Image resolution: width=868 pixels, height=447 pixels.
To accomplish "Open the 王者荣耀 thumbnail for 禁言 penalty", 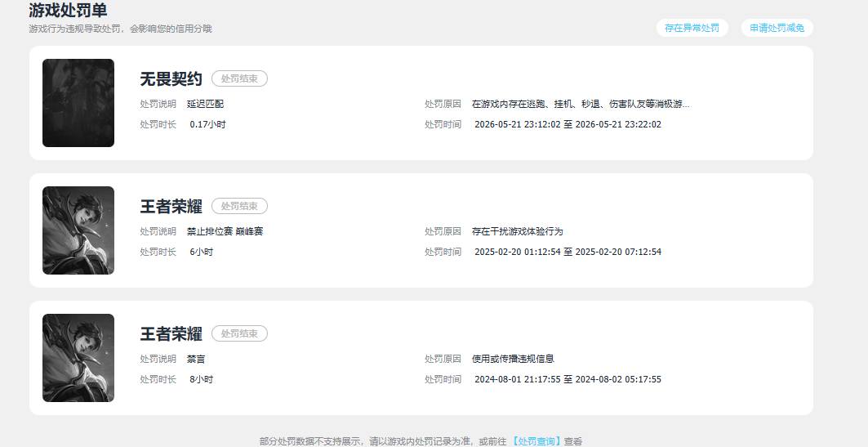I will [x=78, y=358].
